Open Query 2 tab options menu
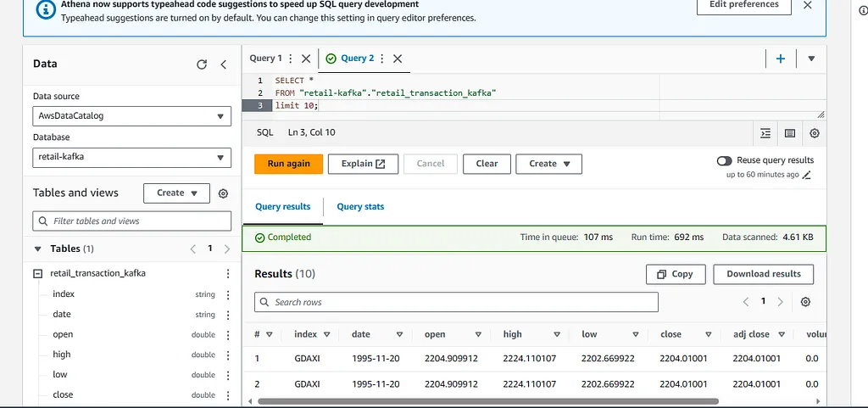The width and height of the screenshot is (868, 408). click(381, 59)
